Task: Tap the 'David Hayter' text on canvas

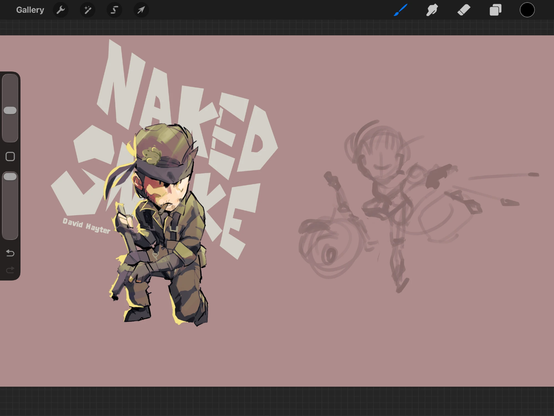Action: click(x=87, y=226)
